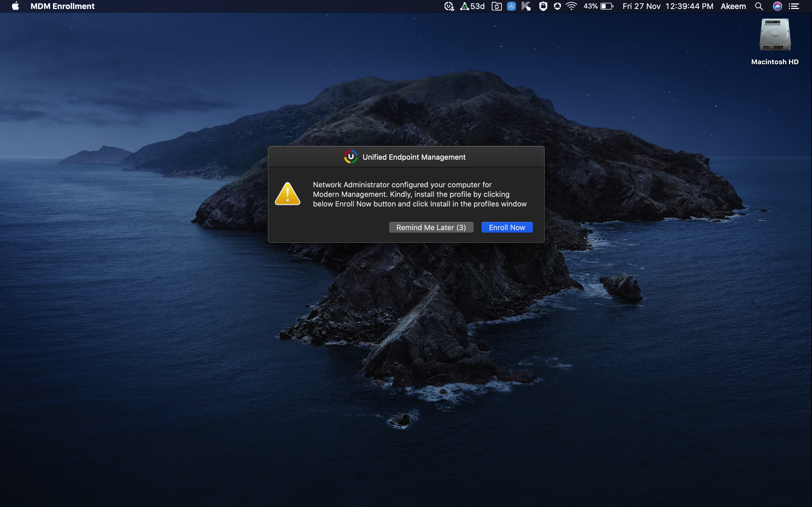Click the Enroll Now button

506,227
